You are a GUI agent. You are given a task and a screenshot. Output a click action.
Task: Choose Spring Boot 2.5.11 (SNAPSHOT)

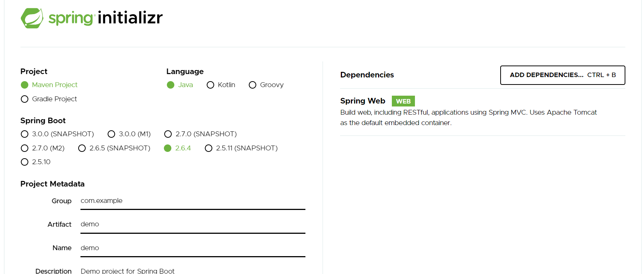coord(209,148)
